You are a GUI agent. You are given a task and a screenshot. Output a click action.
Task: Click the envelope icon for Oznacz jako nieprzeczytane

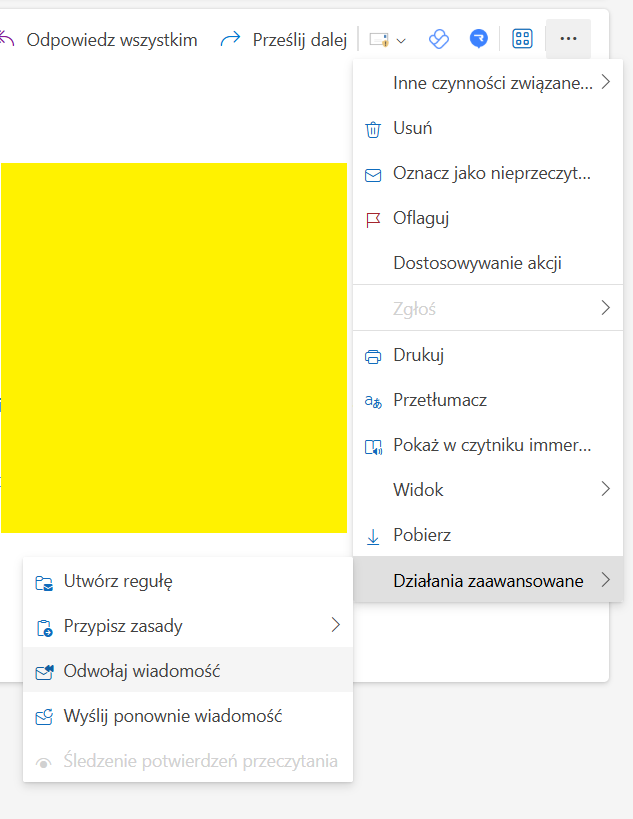click(373, 175)
